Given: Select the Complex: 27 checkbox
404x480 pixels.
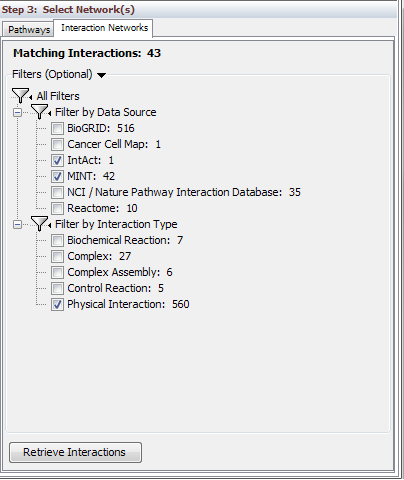Looking at the screenshot, I should 57,256.
